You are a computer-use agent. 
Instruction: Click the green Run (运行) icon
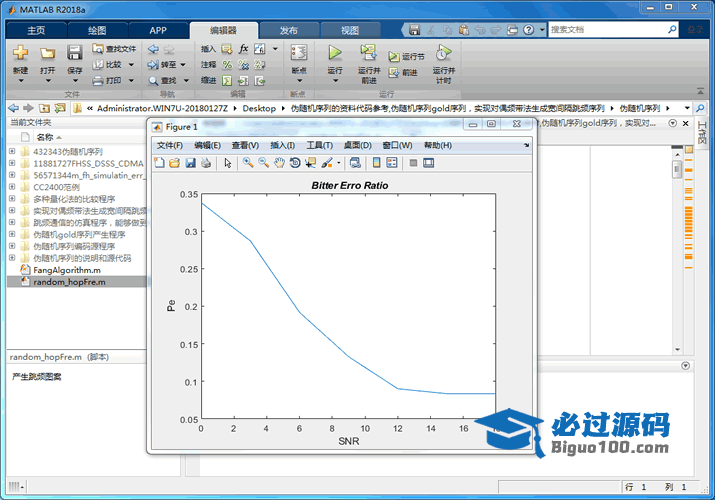335,53
